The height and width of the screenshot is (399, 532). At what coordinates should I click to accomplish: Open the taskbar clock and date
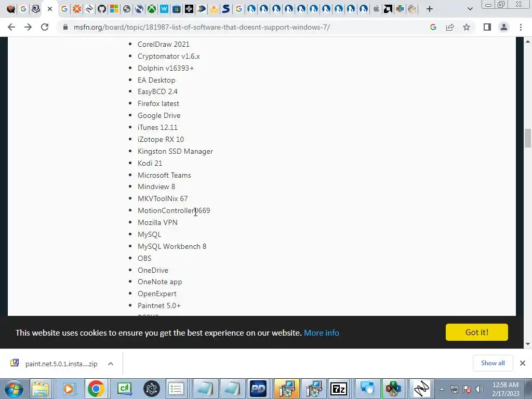[x=506, y=389]
